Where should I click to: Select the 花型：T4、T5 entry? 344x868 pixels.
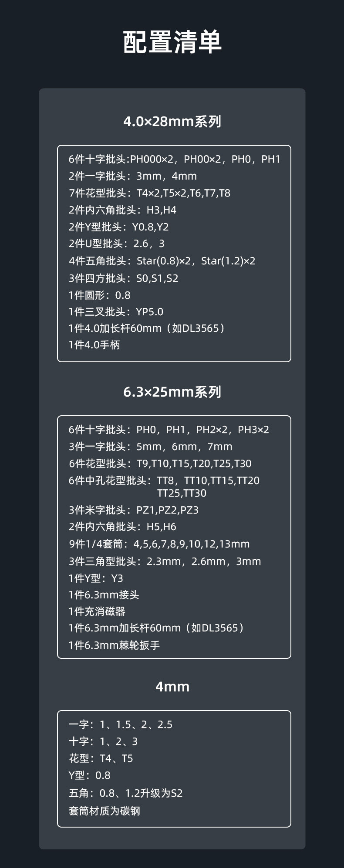(x=101, y=758)
